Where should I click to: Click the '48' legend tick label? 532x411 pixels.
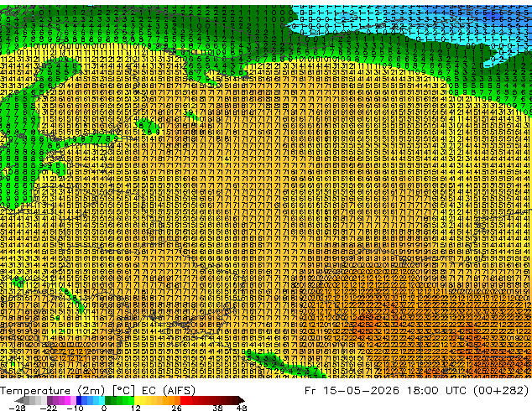pos(242,408)
